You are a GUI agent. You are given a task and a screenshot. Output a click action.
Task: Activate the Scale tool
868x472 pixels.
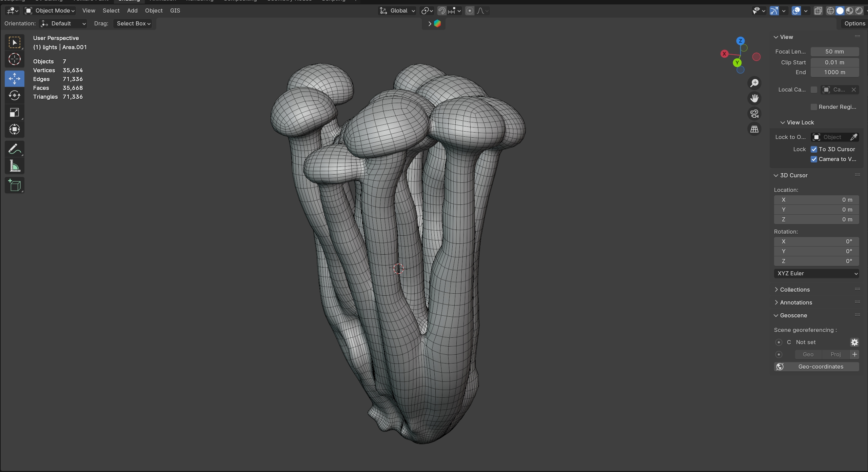tap(14, 113)
